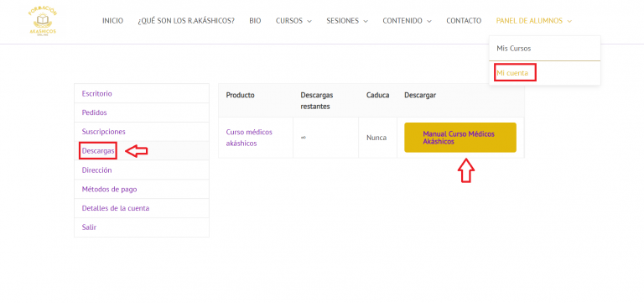Open ¿QUÉ SON LOS R.AKÁSHICOS? page
This screenshot has width=644, height=303.
(x=186, y=20)
